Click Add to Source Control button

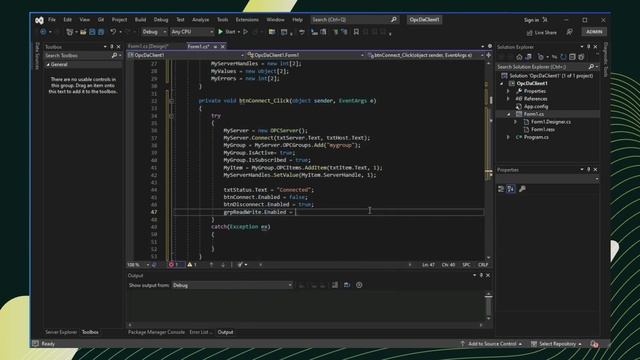491,344
